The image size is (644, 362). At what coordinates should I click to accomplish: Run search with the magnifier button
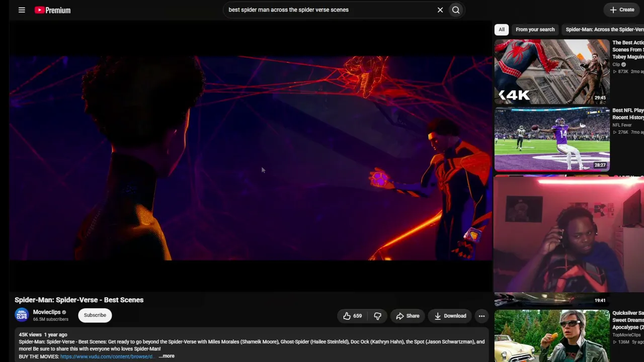[x=456, y=10]
